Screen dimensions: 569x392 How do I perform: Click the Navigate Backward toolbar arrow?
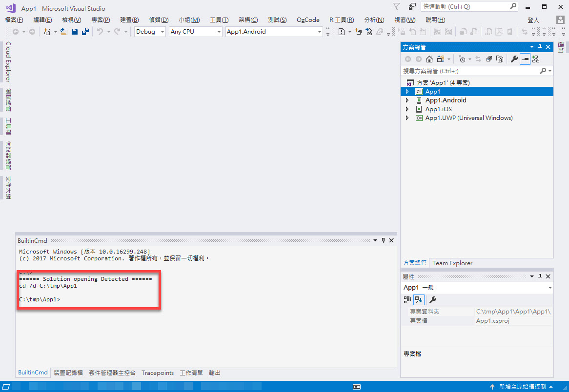point(16,32)
